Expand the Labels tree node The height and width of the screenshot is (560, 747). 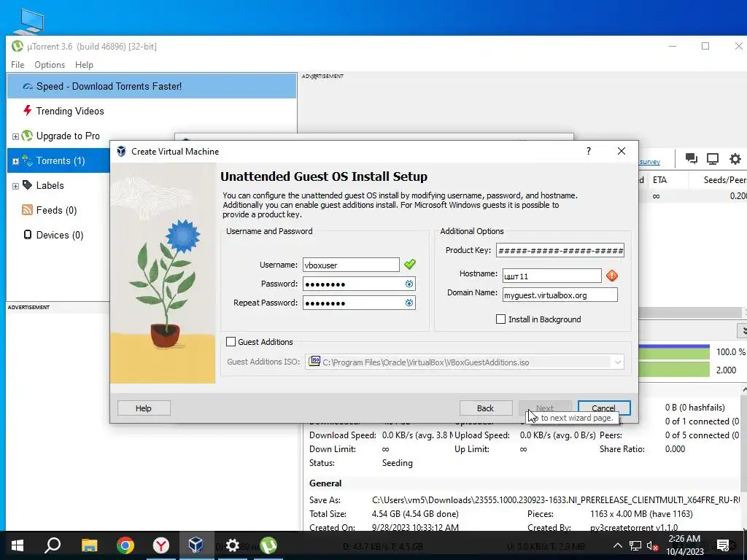click(15, 186)
